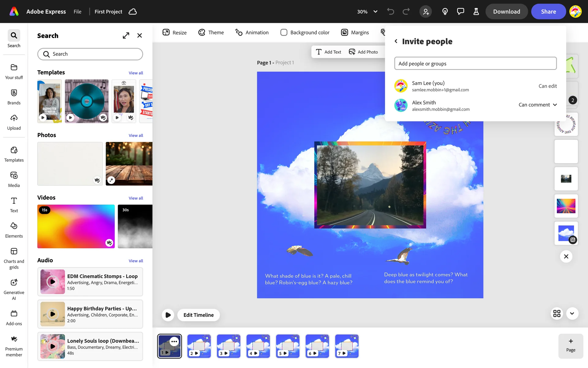Collapse the timeline with the chevron button

coord(572,313)
